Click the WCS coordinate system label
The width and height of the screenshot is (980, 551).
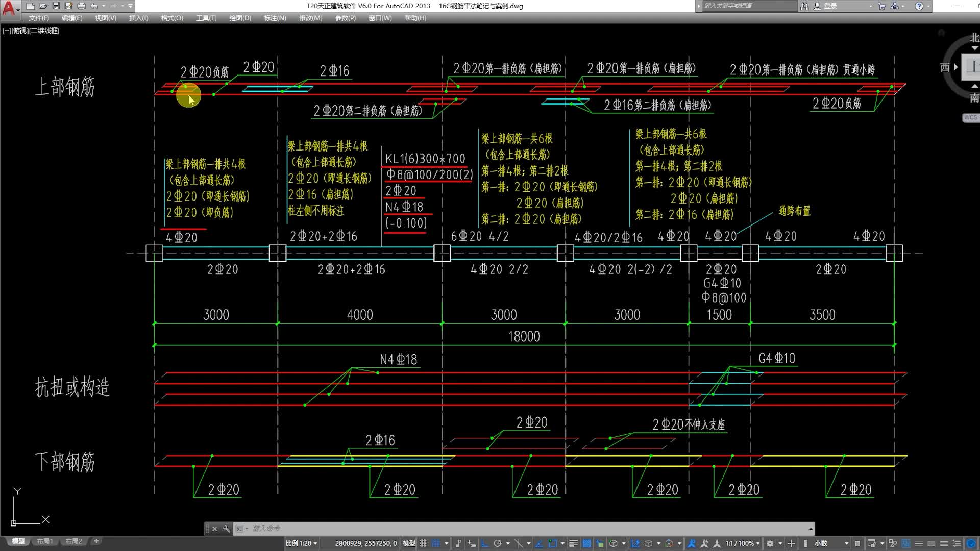970,118
